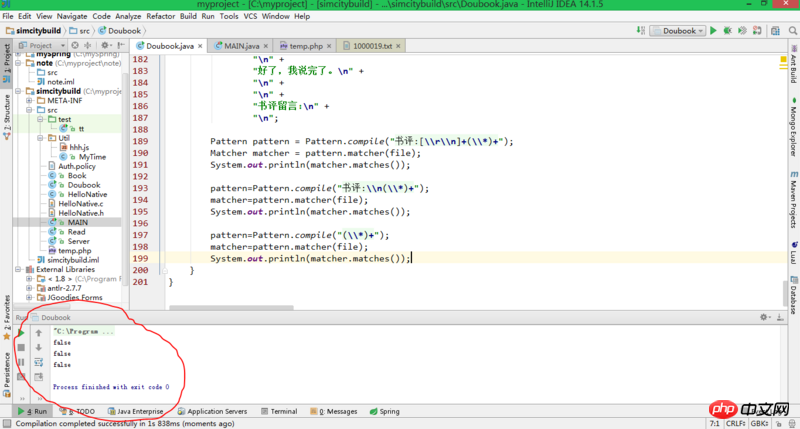Image resolution: width=800 pixels, height=429 pixels.
Task: Open the Terminal tool window
Action: 279,411
